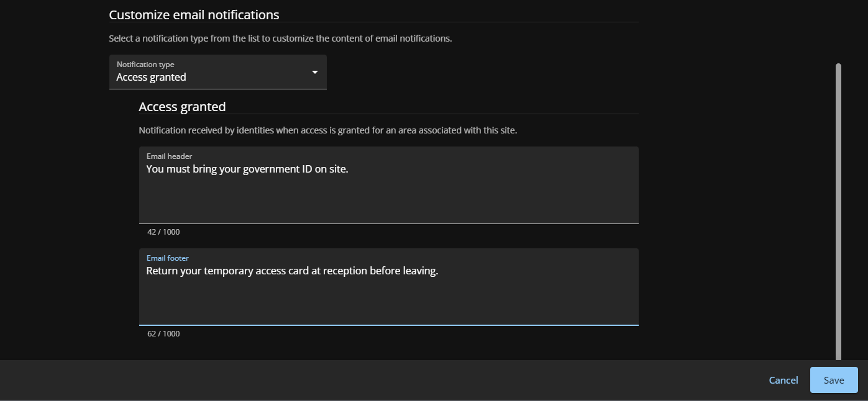Click the 42/1000 character counter
This screenshot has height=401, width=868.
pos(163,232)
